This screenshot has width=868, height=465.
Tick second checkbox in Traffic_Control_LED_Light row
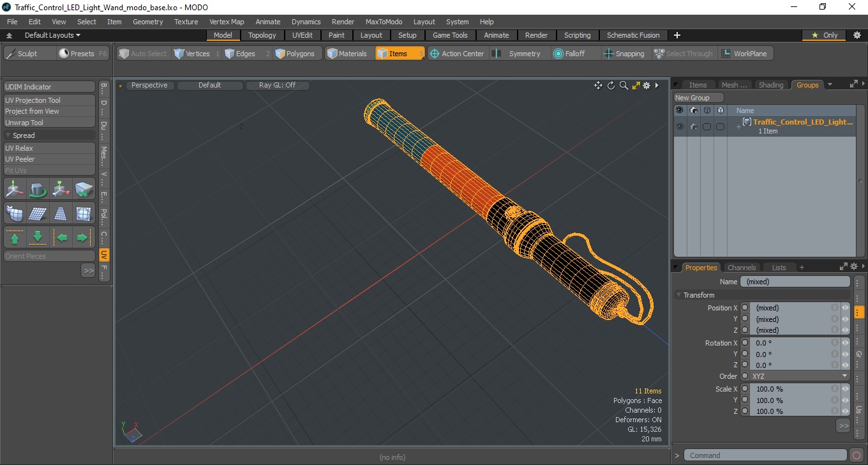pos(720,126)
